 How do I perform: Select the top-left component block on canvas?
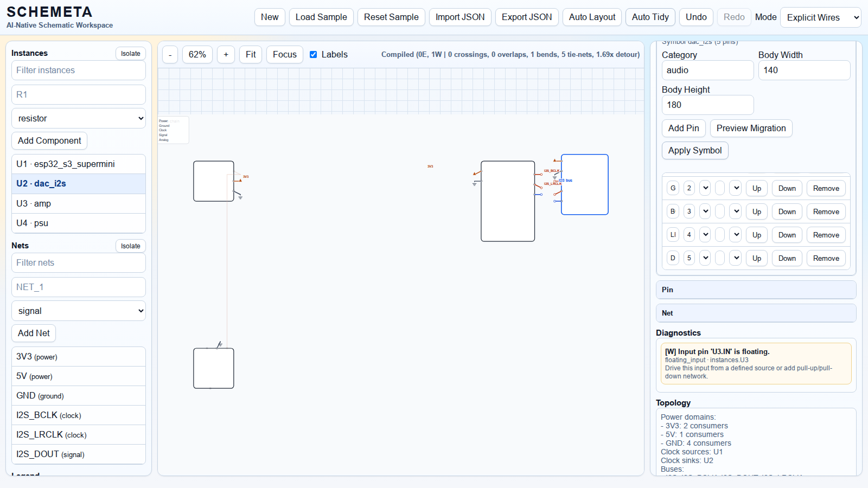213,181
